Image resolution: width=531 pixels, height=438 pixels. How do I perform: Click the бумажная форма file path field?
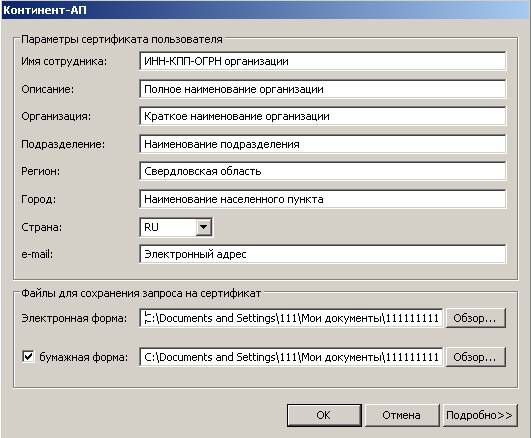[x=291, y=357]
